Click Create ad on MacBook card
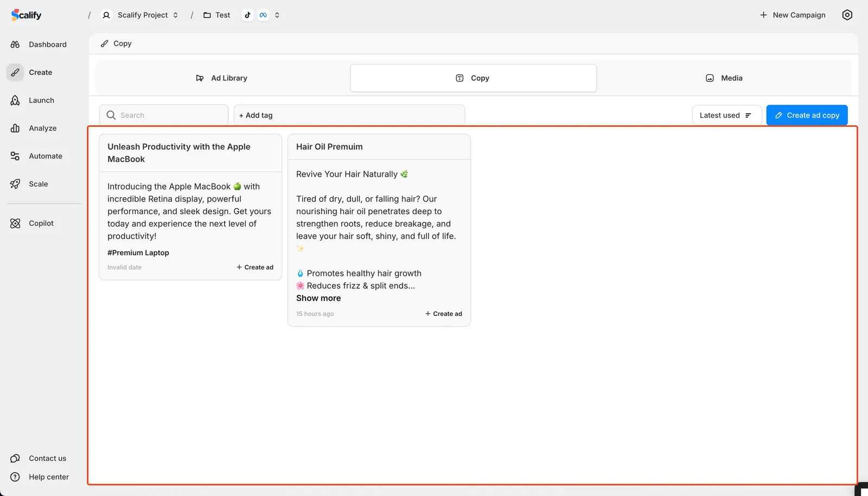The height and width of the screenshot is (496, 868). tap(255, 267)
